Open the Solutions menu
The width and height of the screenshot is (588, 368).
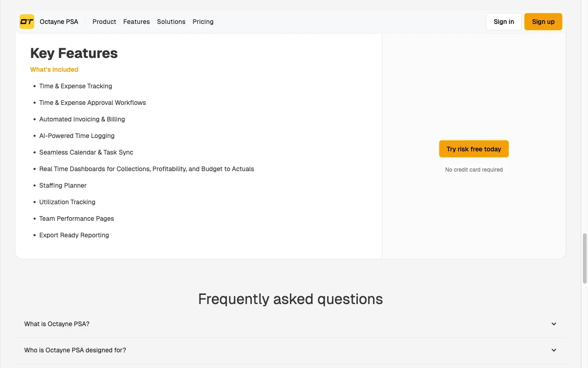tap(171, 22)
